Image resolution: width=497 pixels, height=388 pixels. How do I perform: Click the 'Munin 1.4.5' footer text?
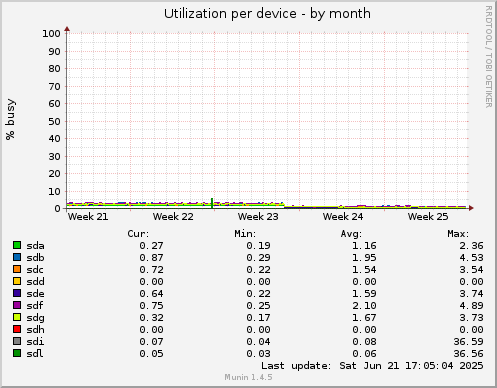pyautogui.click(x=248, y=377)
